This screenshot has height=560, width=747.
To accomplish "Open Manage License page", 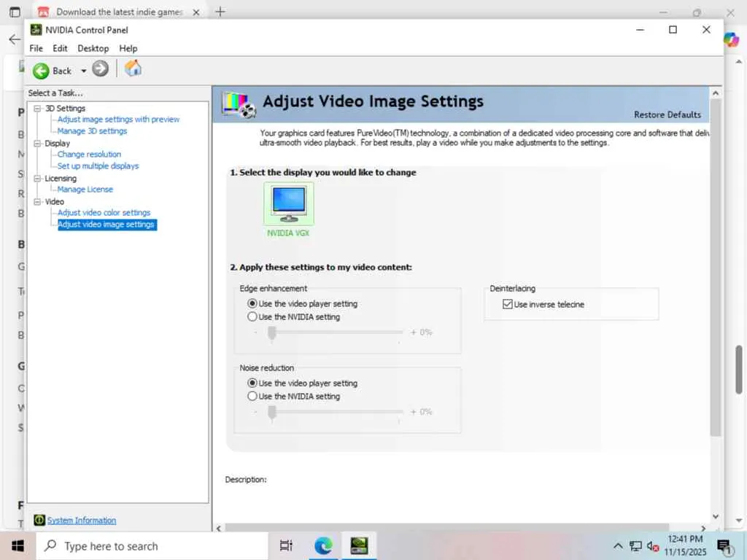I will 85,189.
